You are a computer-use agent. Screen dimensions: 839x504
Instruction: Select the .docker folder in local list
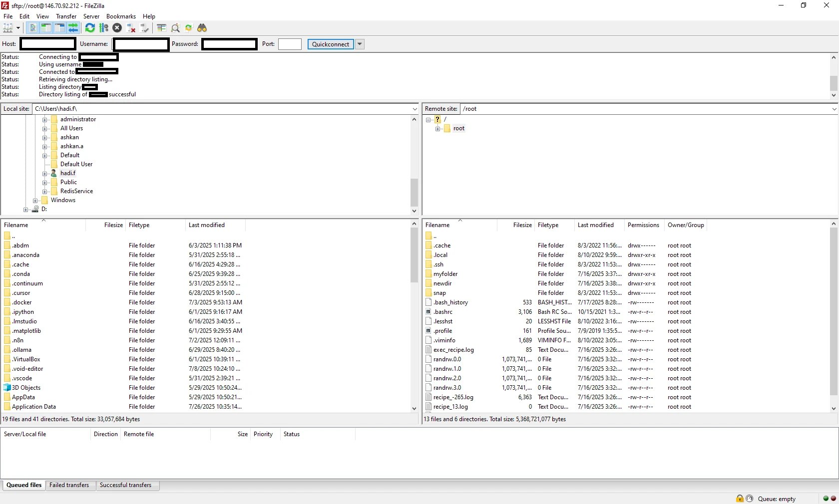point(22,302)
